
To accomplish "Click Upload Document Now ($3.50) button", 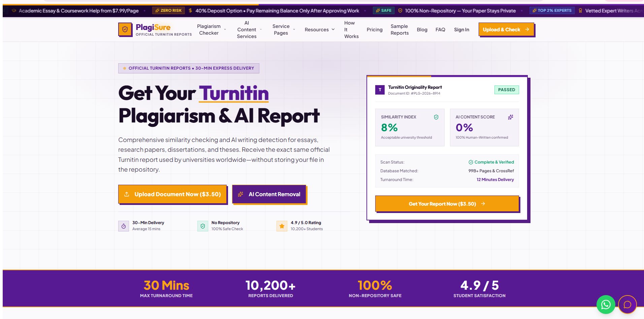I will point(172,194).
